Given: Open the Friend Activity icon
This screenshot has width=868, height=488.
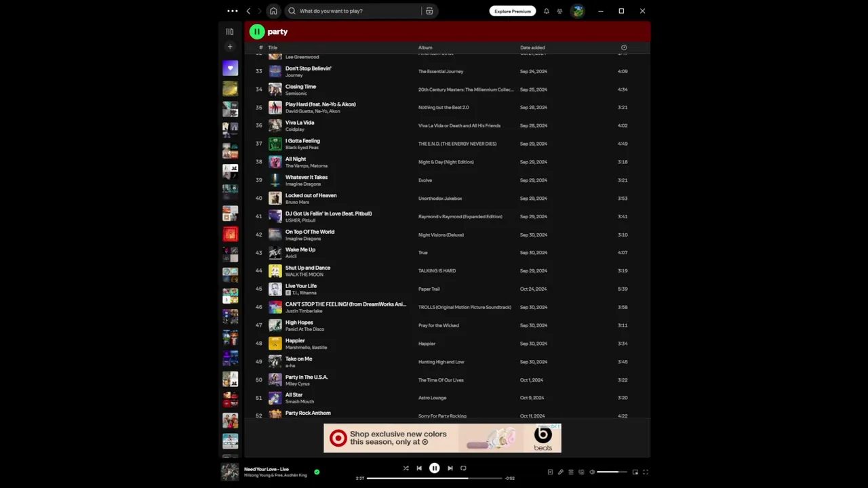Looking at the screenshot, I should click(x=559, y=11).
